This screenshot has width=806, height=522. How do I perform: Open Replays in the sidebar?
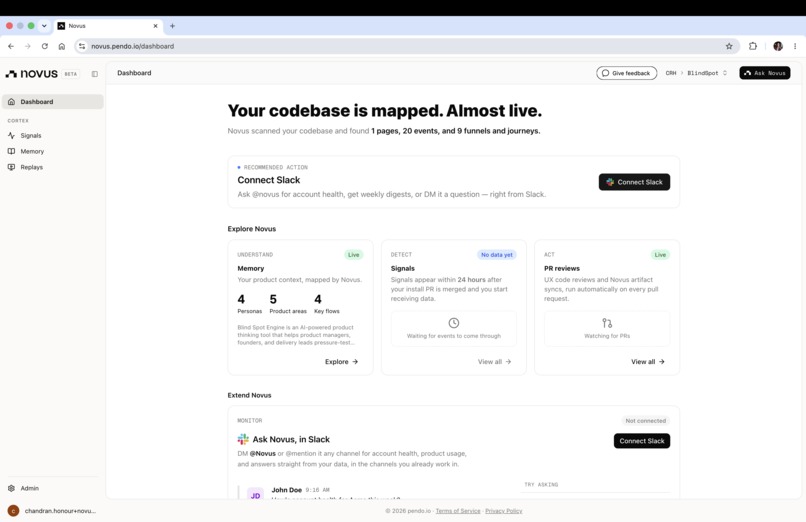[x=52, y=167]
